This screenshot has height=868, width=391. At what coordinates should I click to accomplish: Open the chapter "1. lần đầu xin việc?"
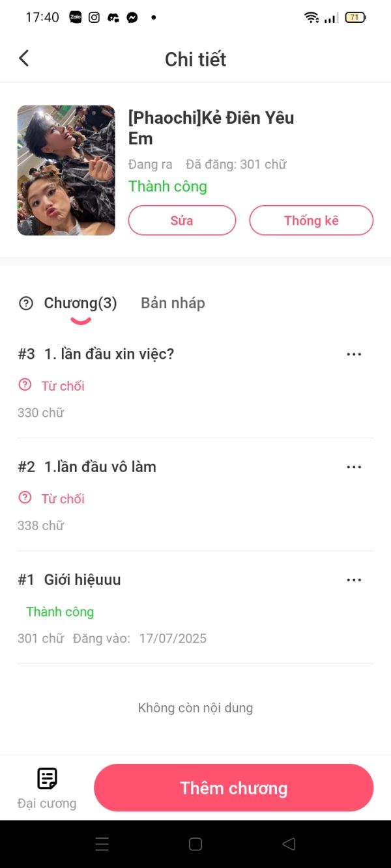(x=109, y=354)
